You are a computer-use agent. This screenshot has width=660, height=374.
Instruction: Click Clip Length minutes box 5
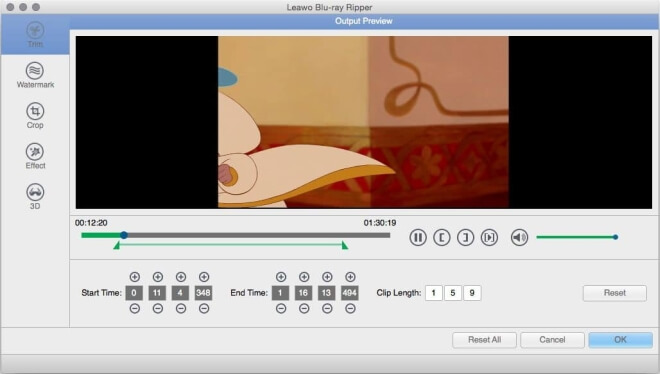(453, 293)
